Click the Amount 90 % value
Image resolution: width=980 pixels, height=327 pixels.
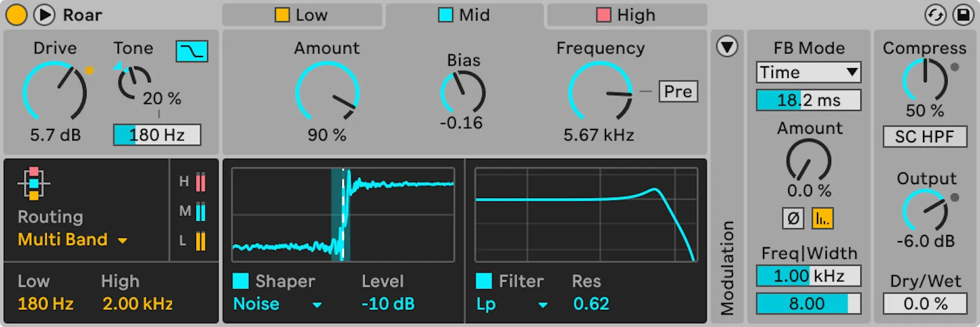point(327,135)
